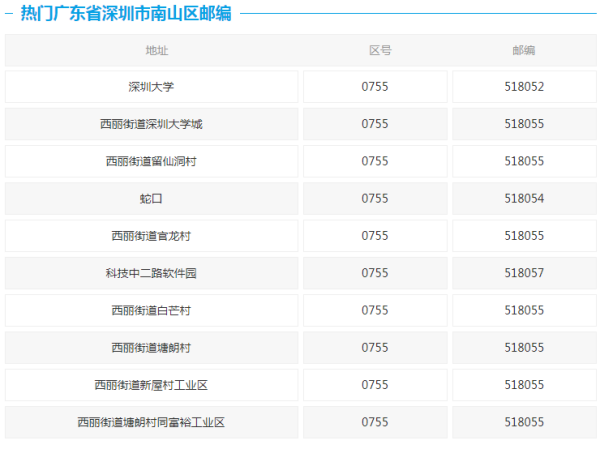Screen dimensions: 600x449
Task: Click the 深圳大学 address cell
Action: [151, 87]
